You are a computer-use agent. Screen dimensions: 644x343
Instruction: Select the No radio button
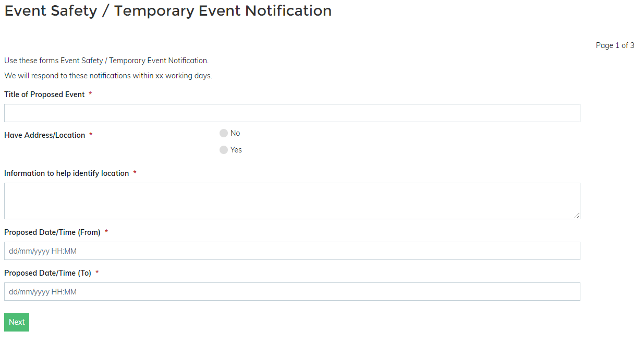click(224, 133)
